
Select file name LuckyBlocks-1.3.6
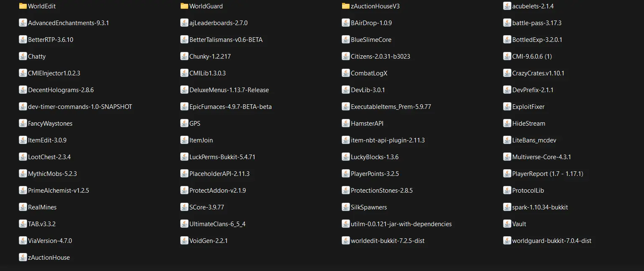pos(375,157)
